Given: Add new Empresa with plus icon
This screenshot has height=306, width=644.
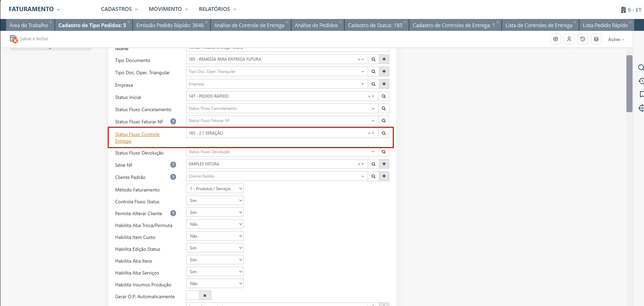Looking at the screenshot, I should tap(384, 84).
